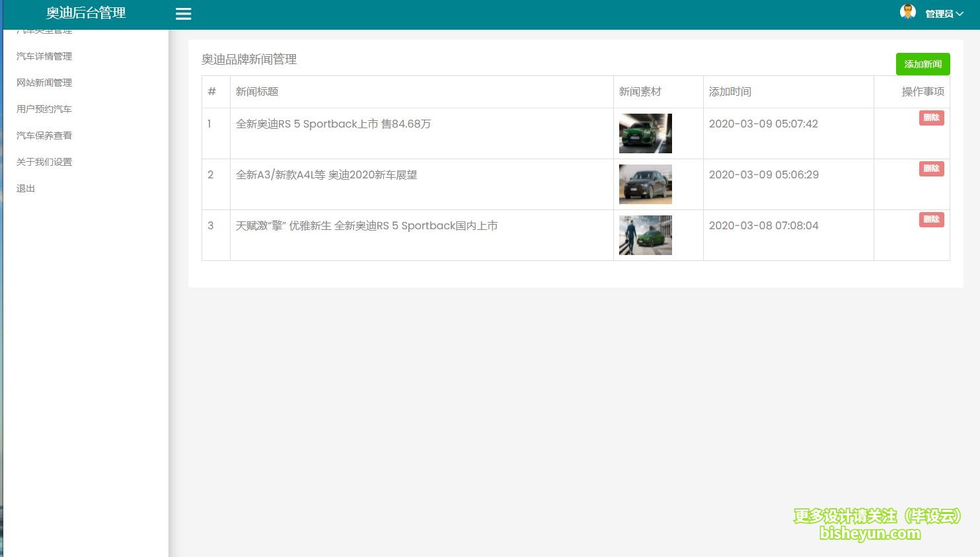The height and width of the screenshot is (557, 980).
Task: Click the 添加新闻 green button
Action: 923,64
